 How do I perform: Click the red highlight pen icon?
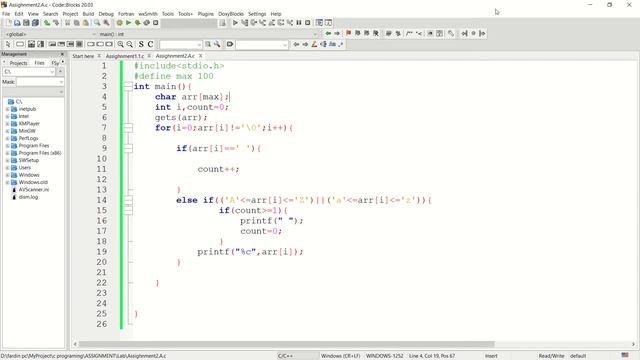pos(314,44)
